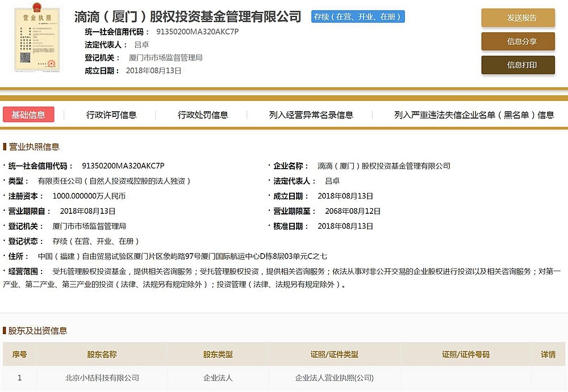Image resolution: width=568 pixels, height=392 pixels.
Task: Select the 基础信息 tab
Action: pyautogui.click(x=28, y=115)
